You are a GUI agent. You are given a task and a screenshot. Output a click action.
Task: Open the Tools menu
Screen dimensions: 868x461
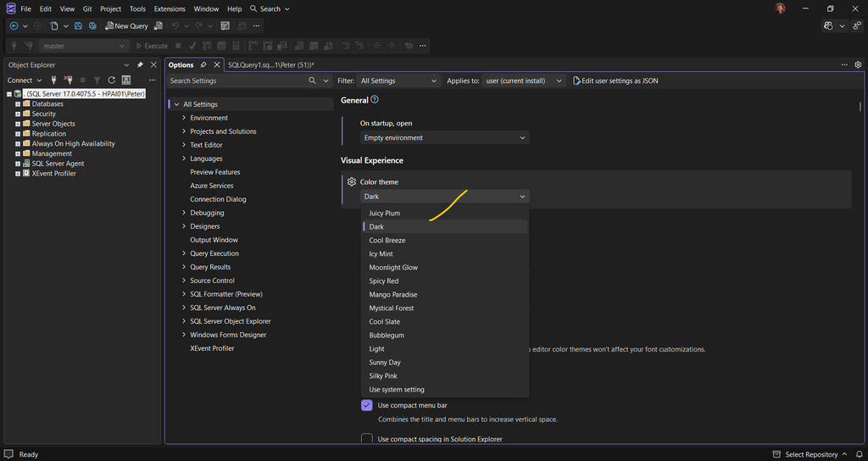pos(137,8)
